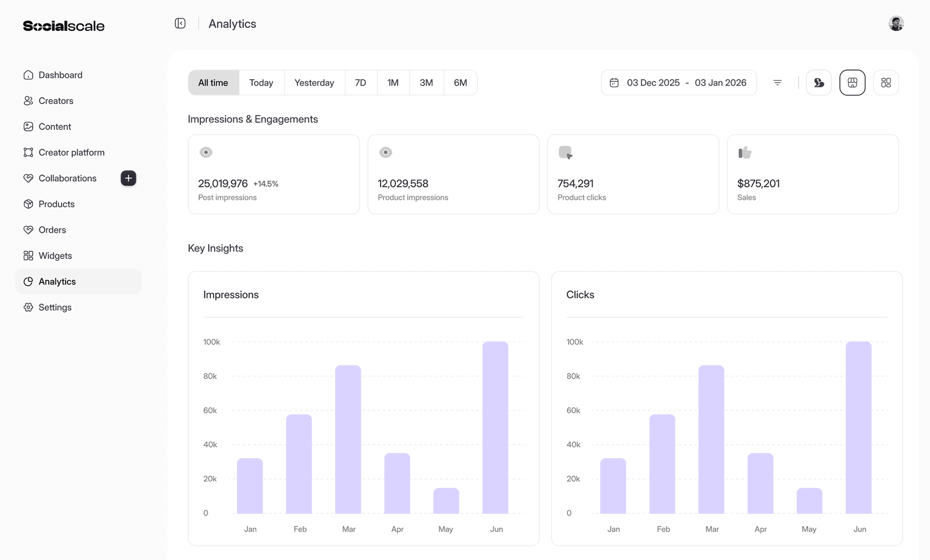Open the 03 Jan 2026 end date
Image resolution: width=930 pixels, height=560 pixels.
[720, 83]
